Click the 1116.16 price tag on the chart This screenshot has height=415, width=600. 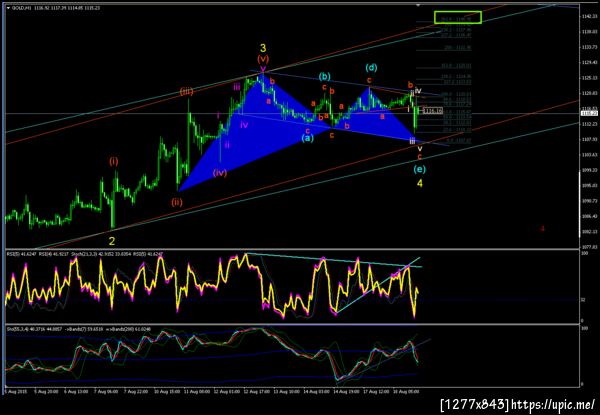click(x=433, y=111)
